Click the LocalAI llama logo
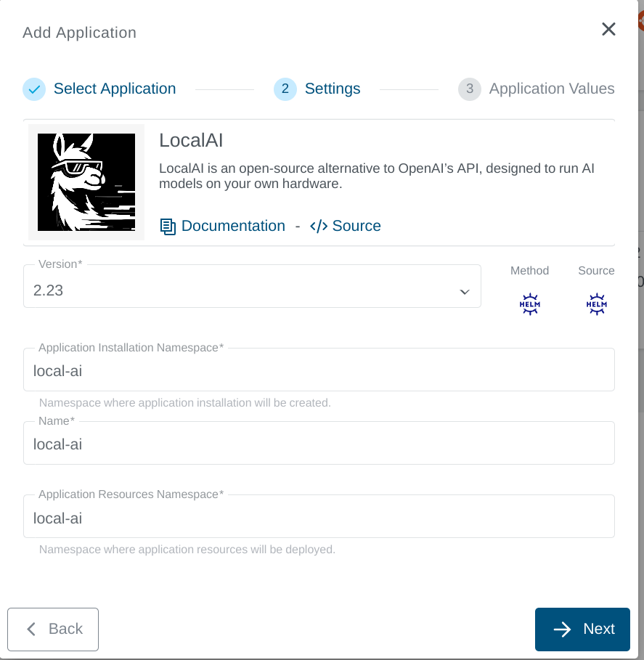This screenshot has width=644, height=660. [86, 182]
